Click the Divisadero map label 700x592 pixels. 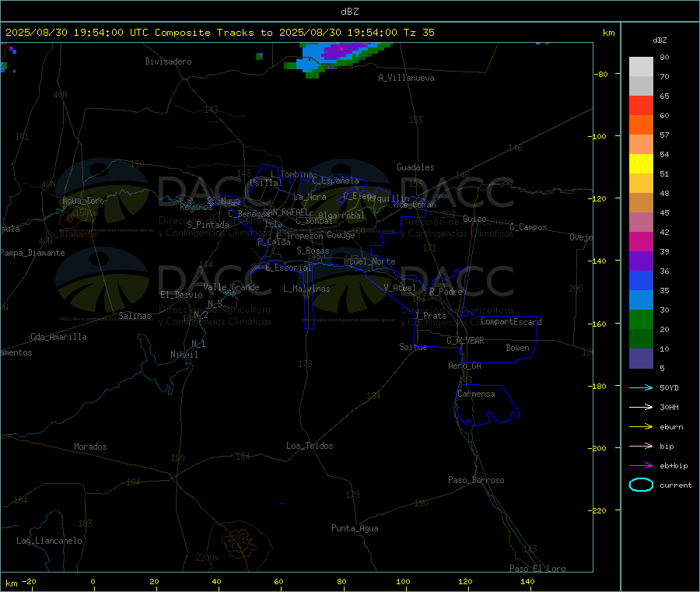click(x=168, y=61)
